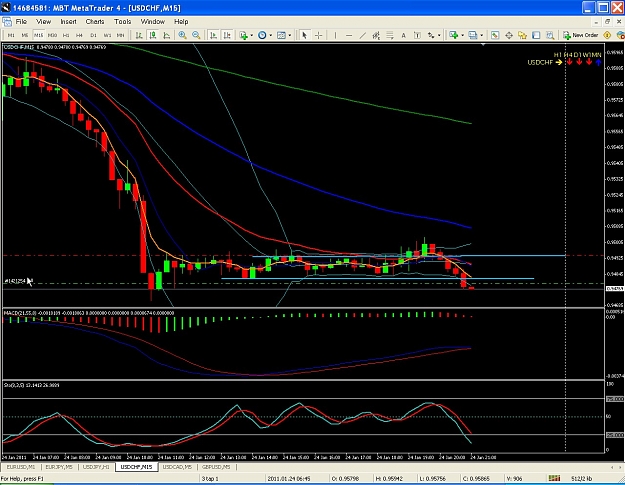625x485 pixels.
Task: Open MetaEditor yellow diamond icon
Action: (x=607, y=35)
